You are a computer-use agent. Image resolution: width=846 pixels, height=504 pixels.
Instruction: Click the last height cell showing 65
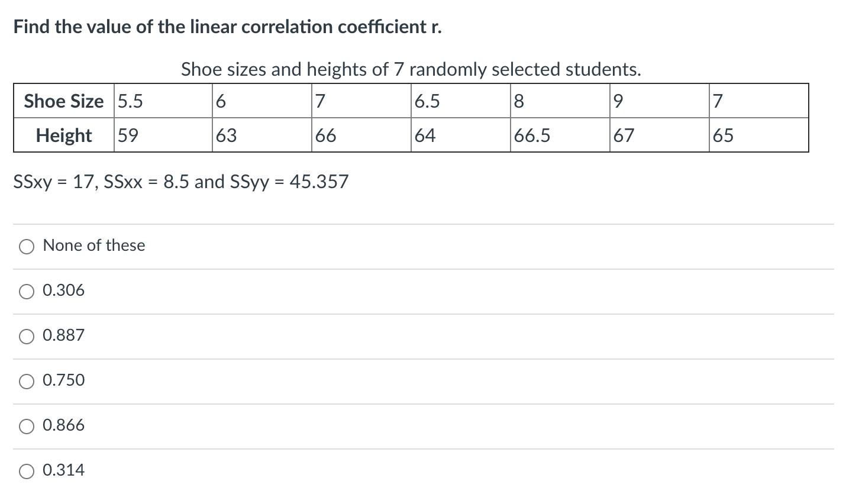point(724,135)
